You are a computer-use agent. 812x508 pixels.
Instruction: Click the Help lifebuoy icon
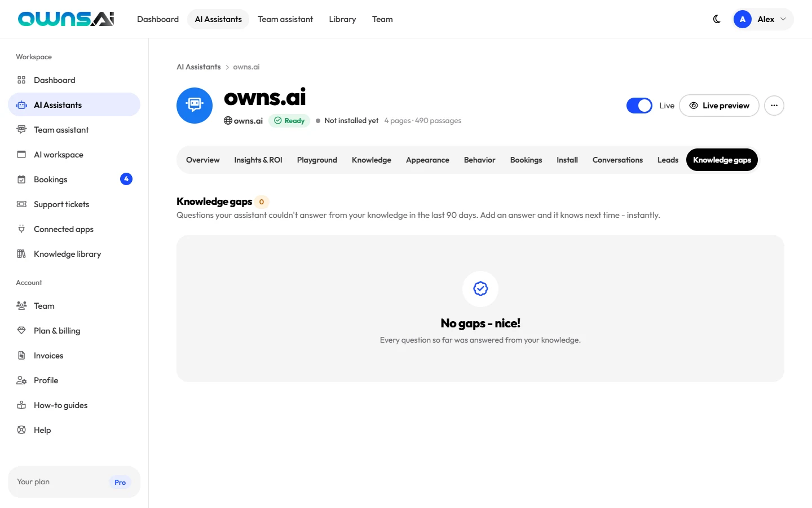(21, 430)
